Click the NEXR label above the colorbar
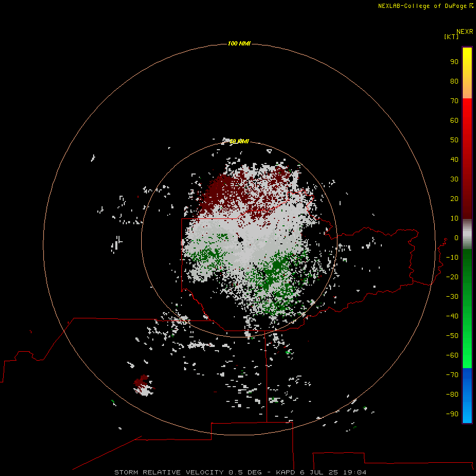Screen dimensions: 476x476 click(x=464, y=31)
